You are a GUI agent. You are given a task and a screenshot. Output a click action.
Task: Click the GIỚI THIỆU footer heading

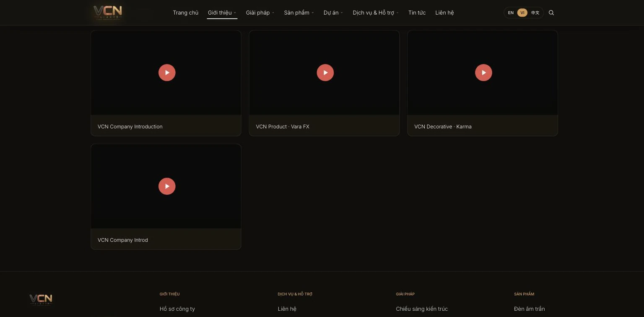[x=170, y=294]
